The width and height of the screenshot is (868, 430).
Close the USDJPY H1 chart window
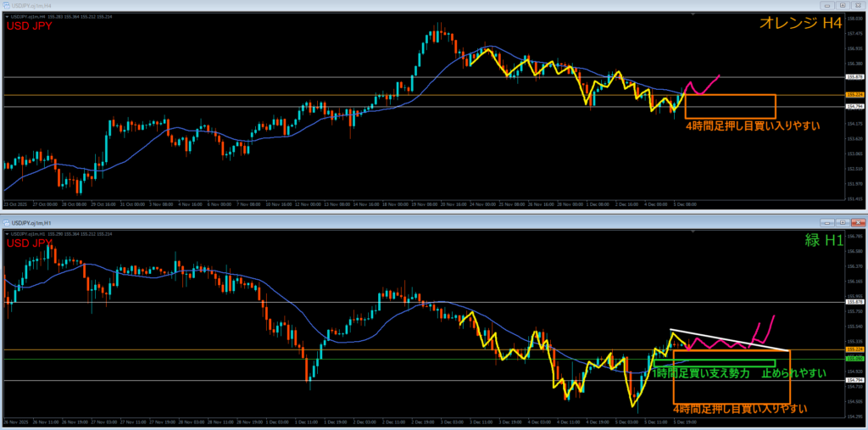pos(857,223)
